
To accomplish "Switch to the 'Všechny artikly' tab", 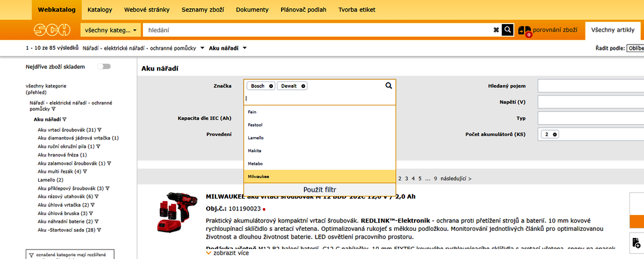I will [613, 30].
